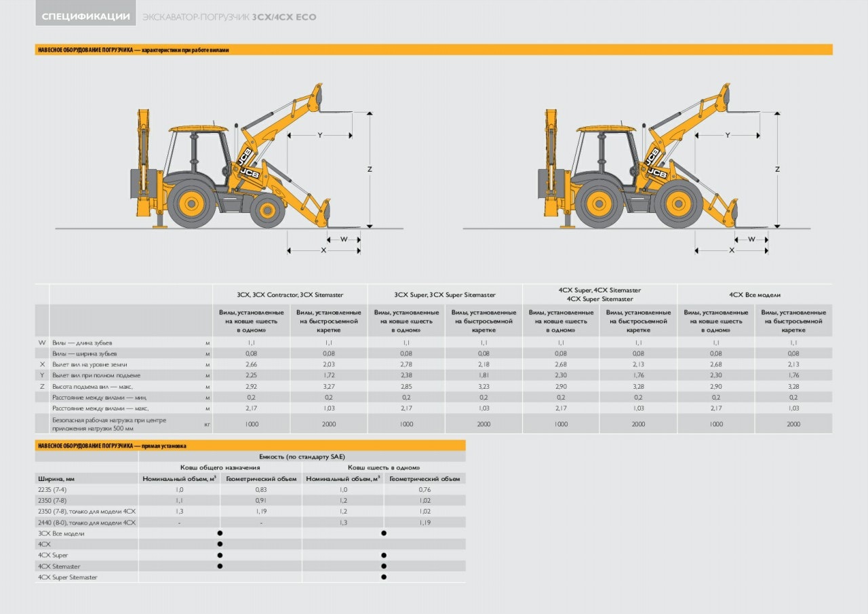Click row label 'Вылет вил при полном подъеме'
This screenshot has width=868, height=614.
(x=96, y=375)
